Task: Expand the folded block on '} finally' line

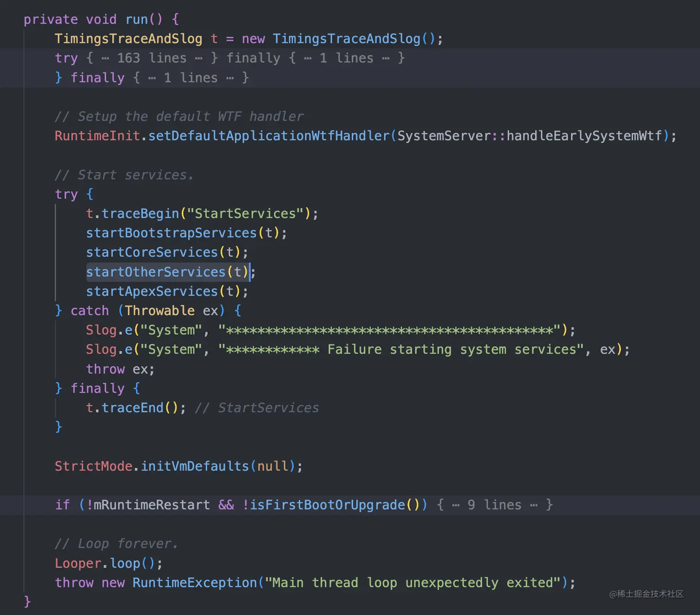Action: pos(191,78)
